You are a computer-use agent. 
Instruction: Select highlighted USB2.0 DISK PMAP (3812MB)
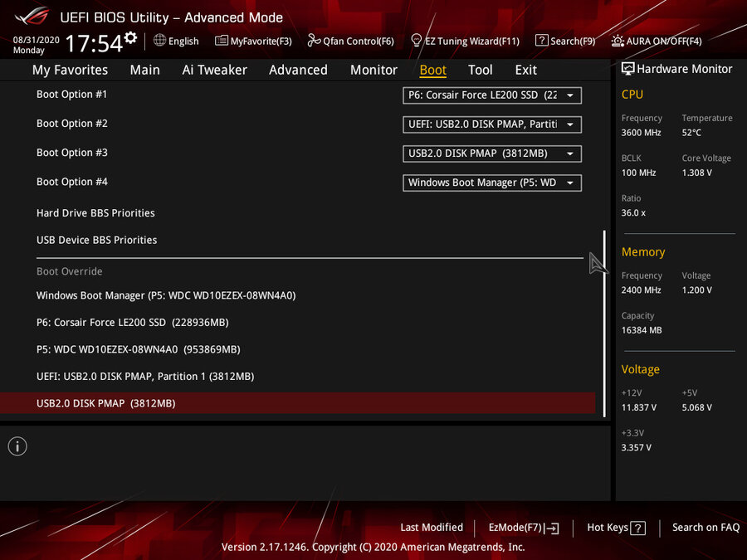[x=298, y=403]
